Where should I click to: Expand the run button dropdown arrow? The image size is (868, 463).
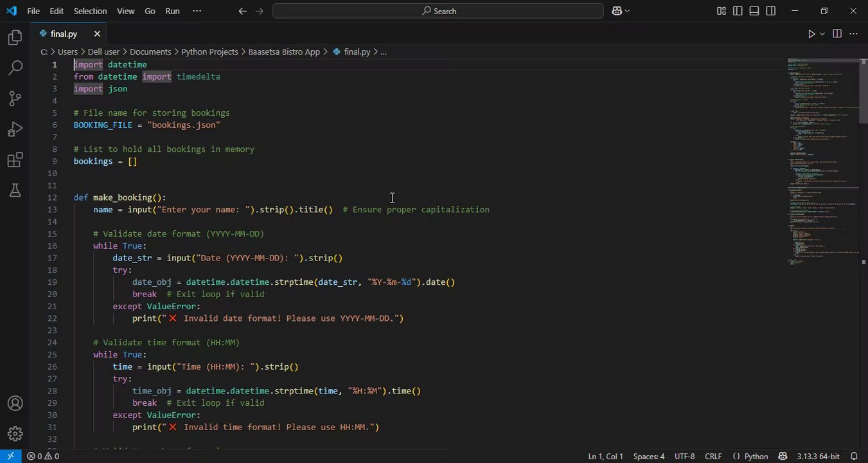pyautogui.click(x=822, y=34)
